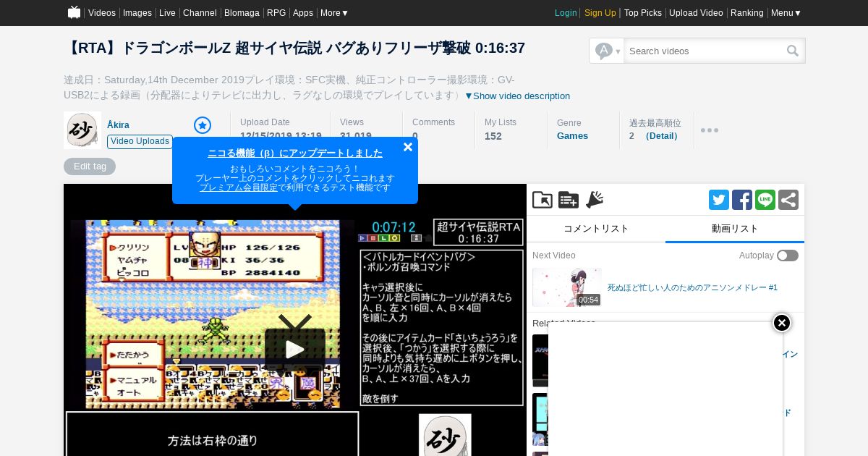Open Akira's user profile link
Viewport: 868px width, 456px height.
pyautogui.click(x=118, y=125)
